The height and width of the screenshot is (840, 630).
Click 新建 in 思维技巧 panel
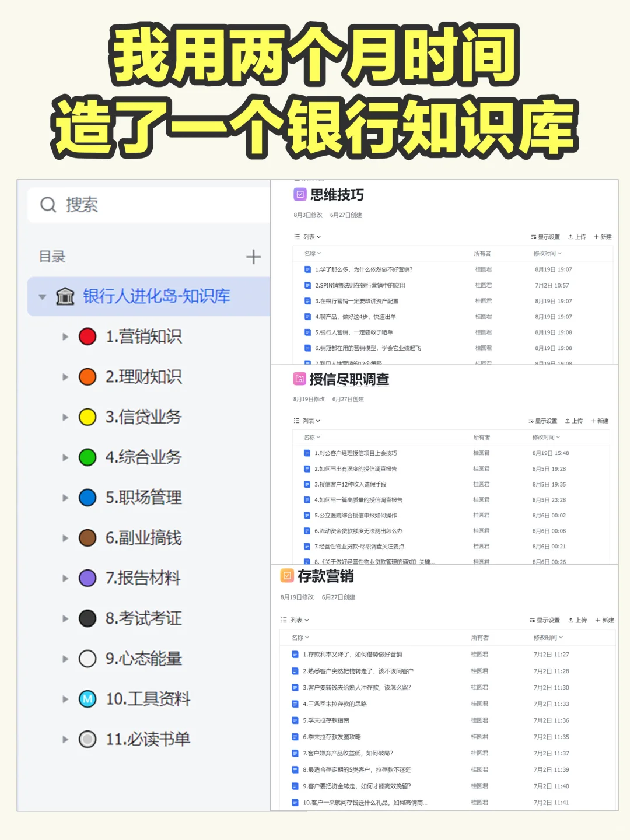[603, 237]
